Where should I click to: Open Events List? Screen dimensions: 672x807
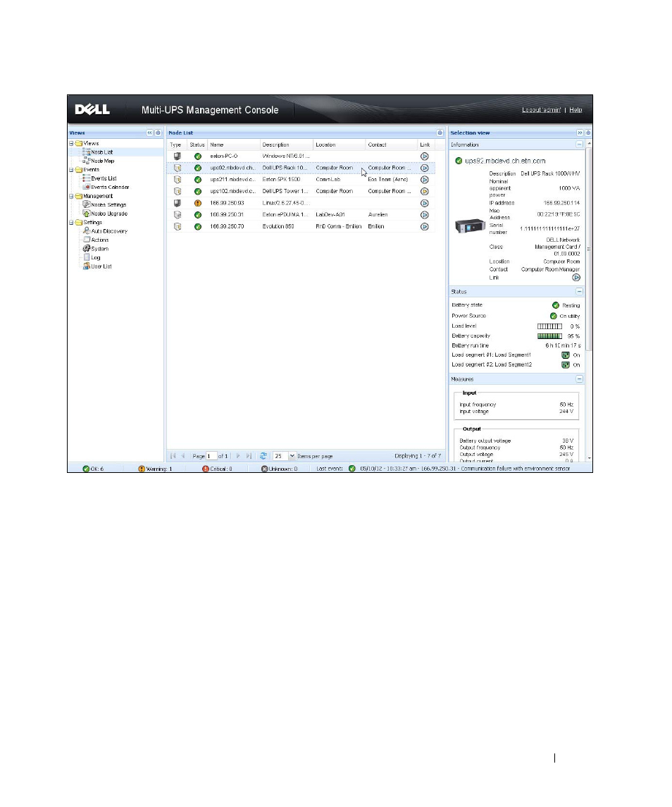pos(104,178)
